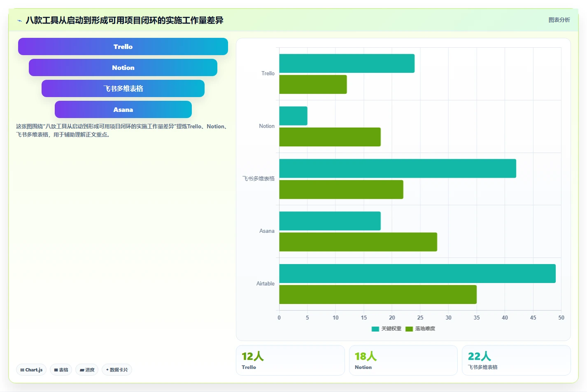
Task: Click Asana's green 落地难度 bar
Action: pyautogui.click(x=358, y=242)
